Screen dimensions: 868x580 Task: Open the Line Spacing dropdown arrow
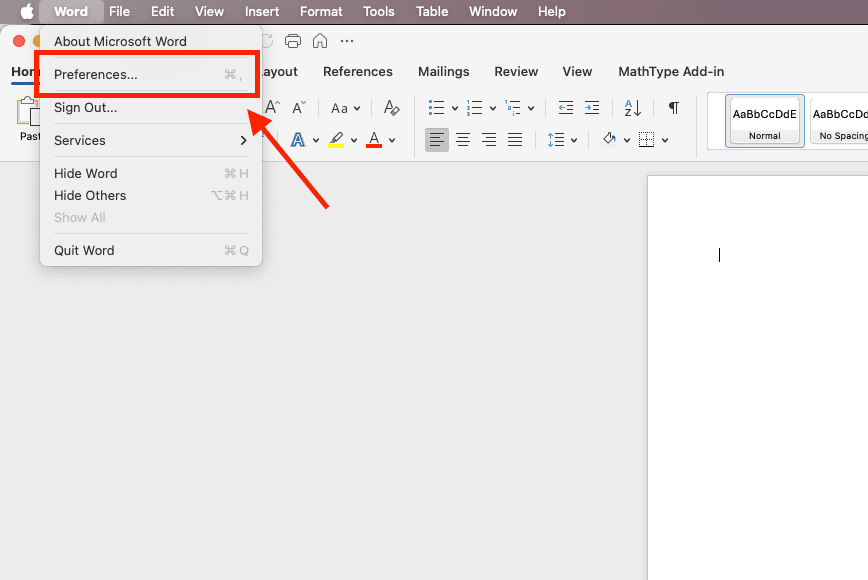(574, 141)
